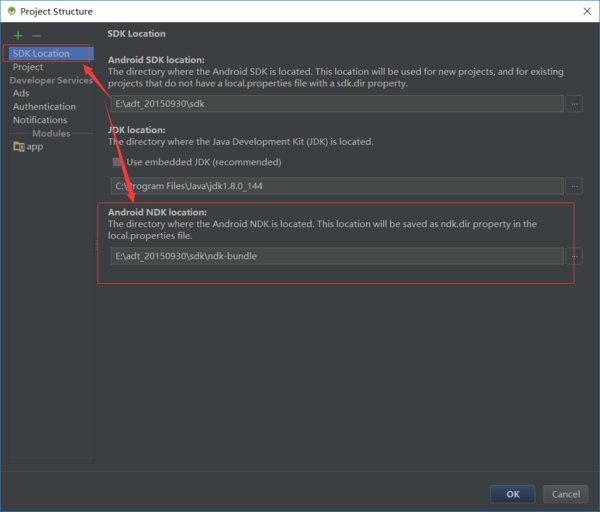600x512 pixels.
Task: Confirm settings with OK button
Action: click(512, 494)
